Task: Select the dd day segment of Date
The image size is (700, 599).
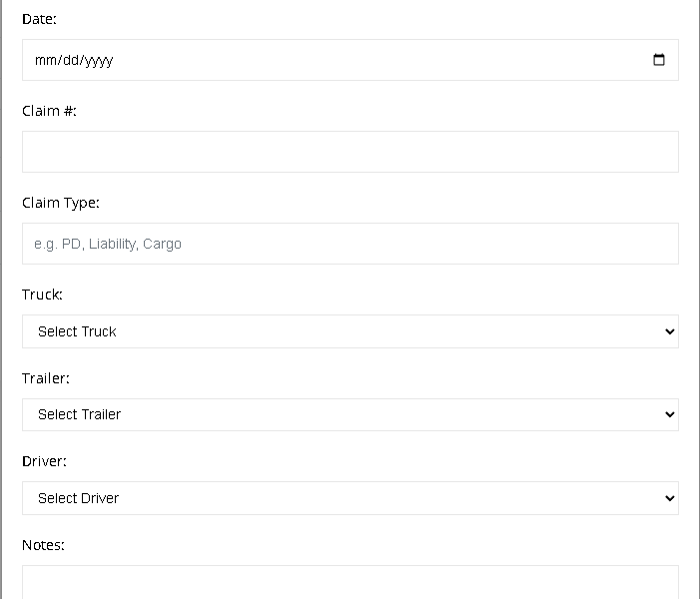Action: click(x=71, y=60)
